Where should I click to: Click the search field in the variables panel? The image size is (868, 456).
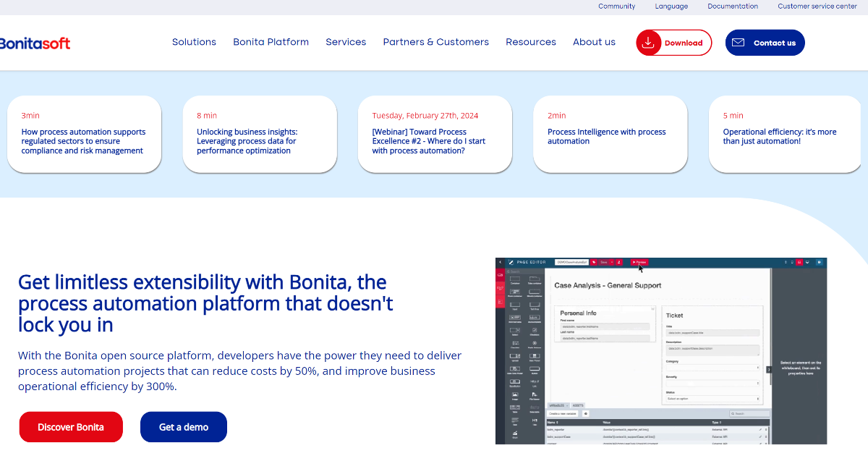pyautogui.click(x=750, y=413)
